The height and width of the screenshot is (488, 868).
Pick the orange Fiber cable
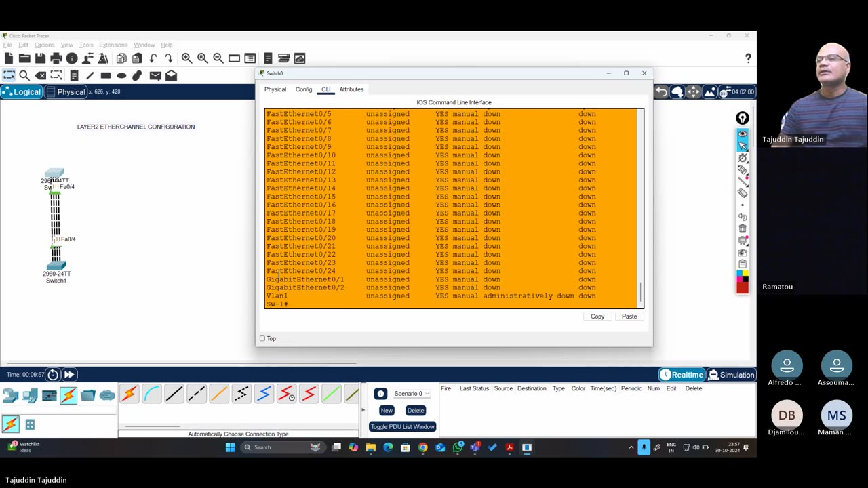tap(218, 394)
